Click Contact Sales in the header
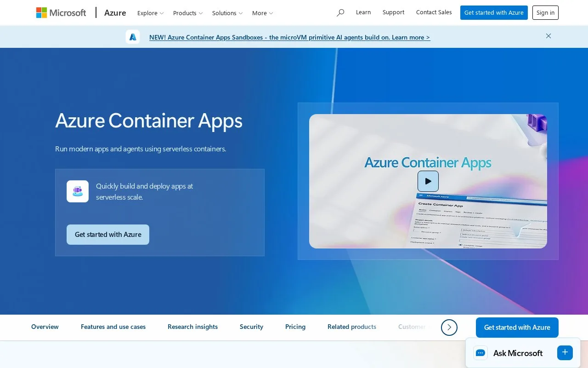Screen dimensions: 588x368 (434, 12)
